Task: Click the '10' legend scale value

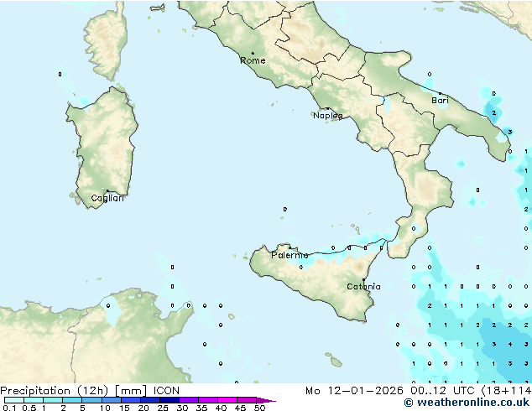Action: pos(105,408)
